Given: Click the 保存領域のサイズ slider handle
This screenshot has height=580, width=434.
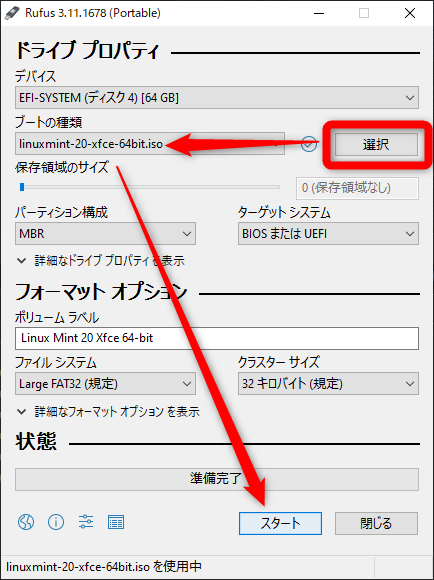Looking at the screenshot, I should click(22, 187).
